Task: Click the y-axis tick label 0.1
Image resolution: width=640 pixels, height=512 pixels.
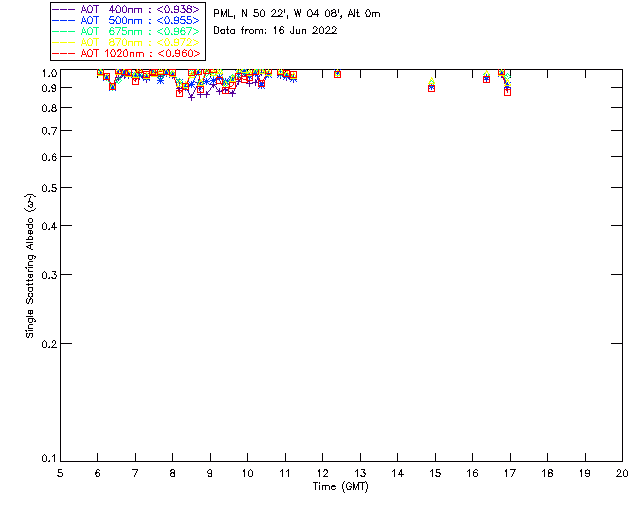Action: [49, 459]
